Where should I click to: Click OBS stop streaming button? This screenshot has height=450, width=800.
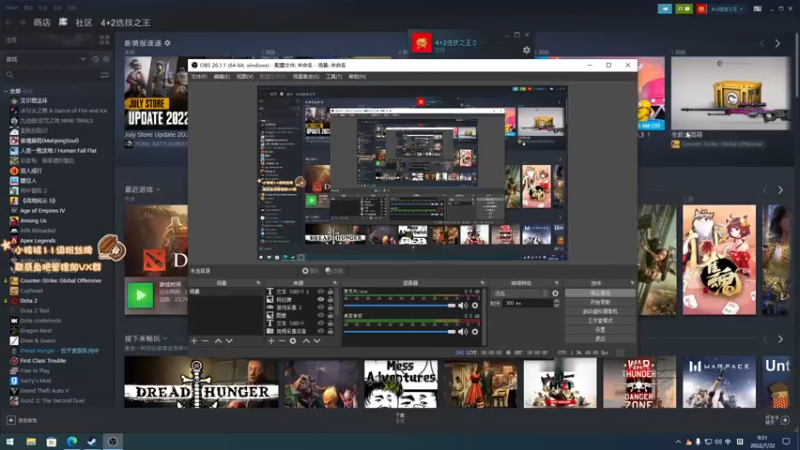pyautogui.click(x=600, y=293)
